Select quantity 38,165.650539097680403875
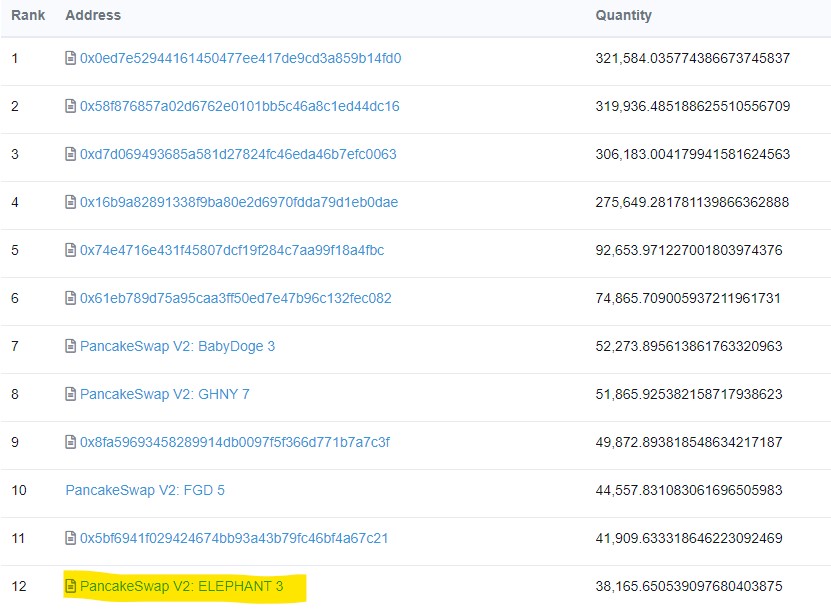The height and width of the screenshot is (611, 831). tap(689, 586)
